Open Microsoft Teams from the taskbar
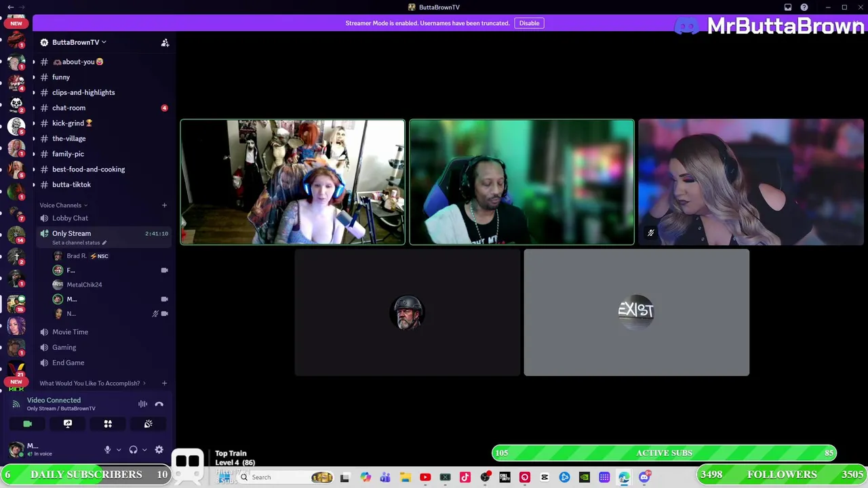Viewport: 868px width, 488px height. tap(385, 477)
